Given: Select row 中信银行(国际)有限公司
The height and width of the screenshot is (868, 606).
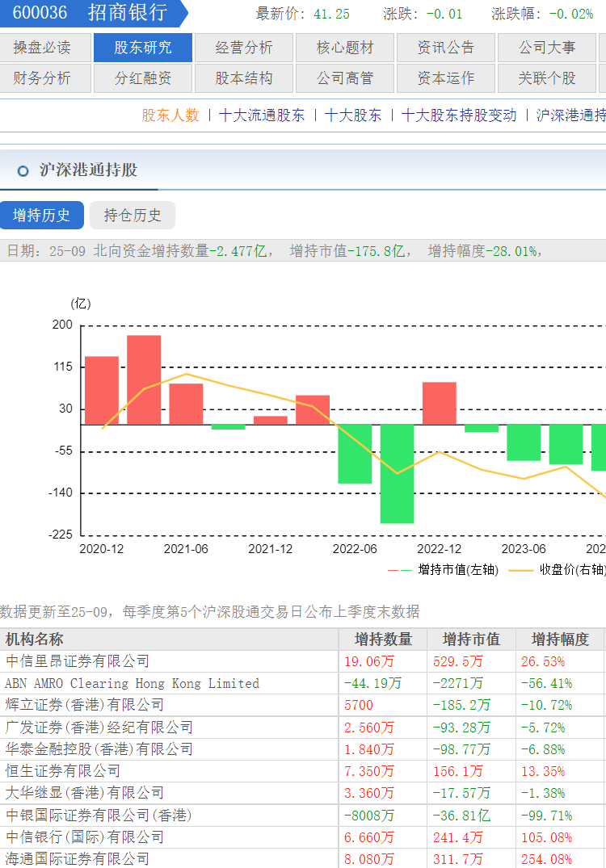Looking at the screenshot, I should pyautogui.click(x=302, y=837).
